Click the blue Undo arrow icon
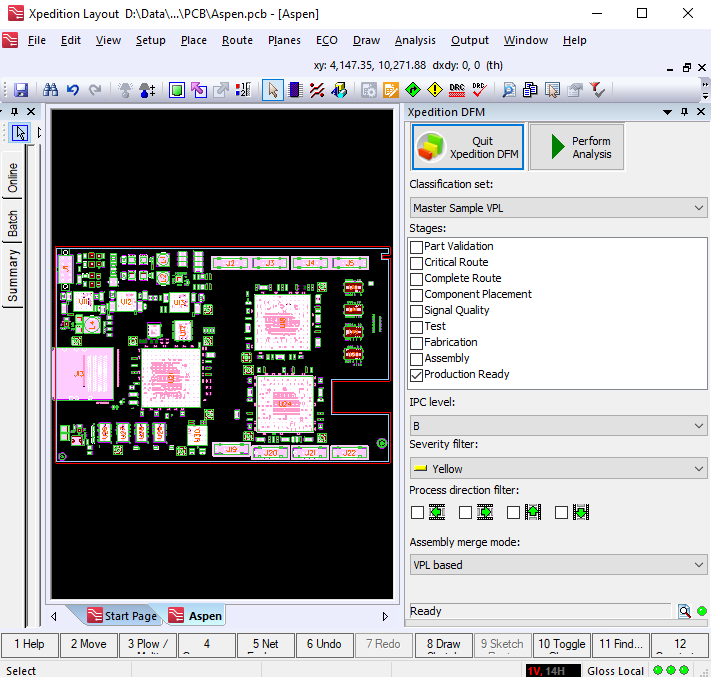This screenshot has height=677, width=711. click(73, 90)
